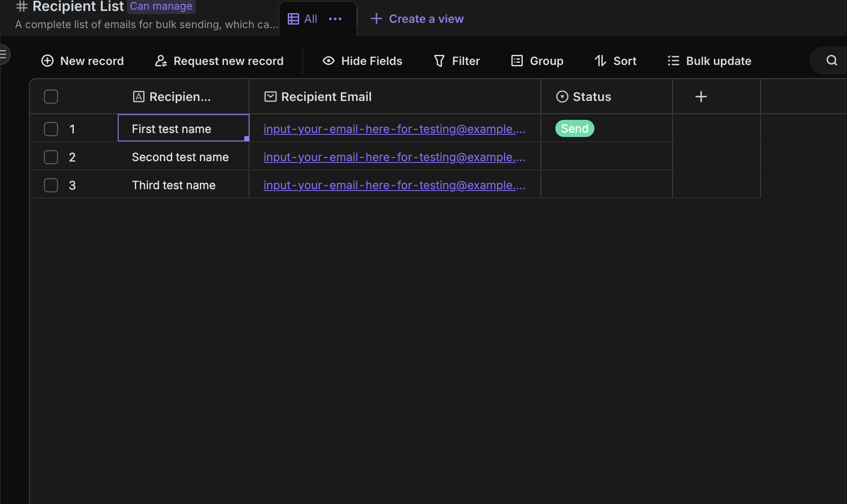Select the Second test name cell

[184, 156]
